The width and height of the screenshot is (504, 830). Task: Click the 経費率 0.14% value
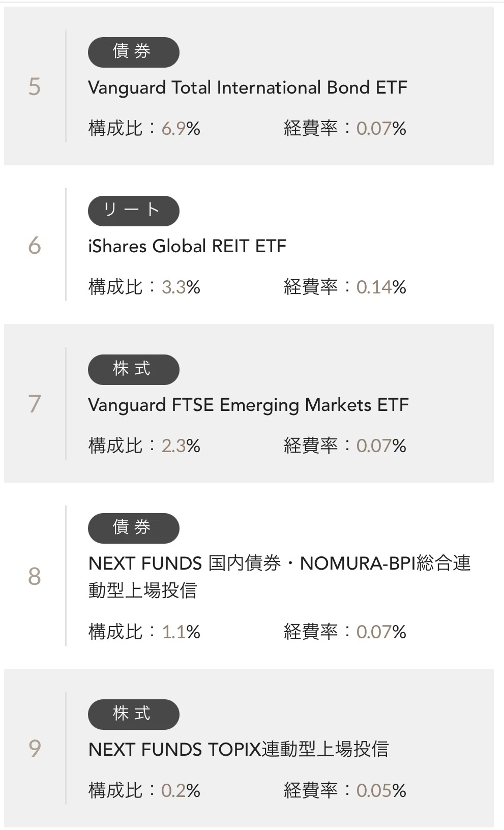tap(381, 287)
